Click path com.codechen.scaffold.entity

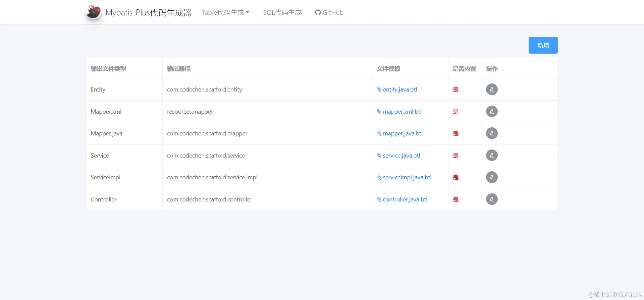click(x=205, y=89)
